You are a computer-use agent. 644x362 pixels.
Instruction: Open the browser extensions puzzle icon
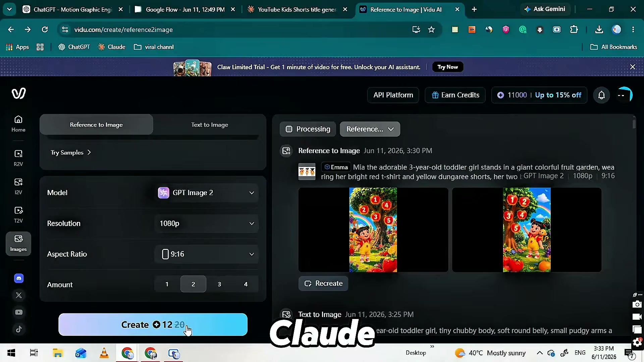point(574,30)
